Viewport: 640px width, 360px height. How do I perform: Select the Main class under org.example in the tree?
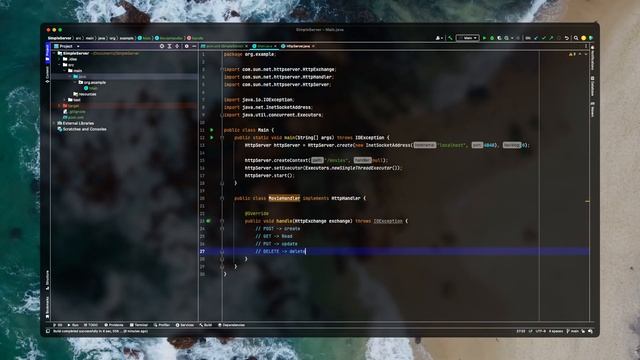coord(91,88)
